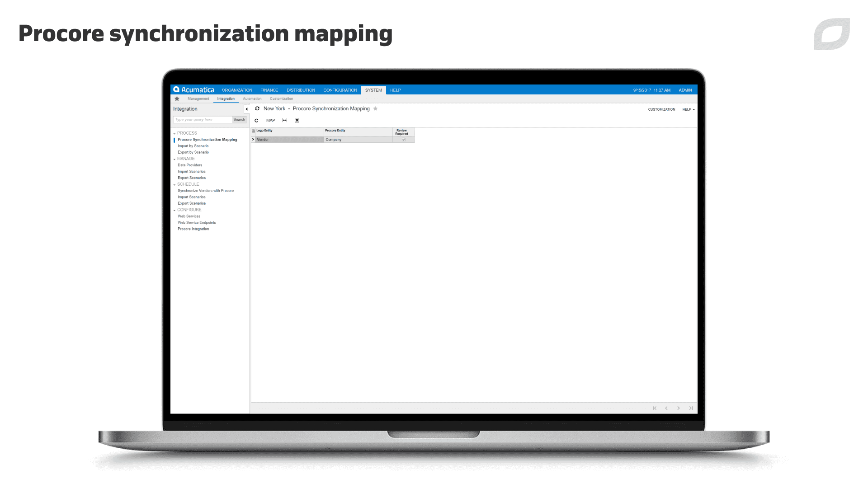Screen dimensions: 868x488
Task: Switch to the Customization tab
Action: pyautogui.click(x=281, y=99)
